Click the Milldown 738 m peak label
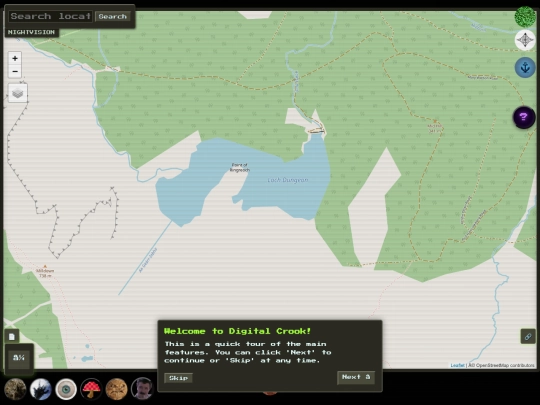540x405 pixels. pyautogui.click(x=45, y=272)
